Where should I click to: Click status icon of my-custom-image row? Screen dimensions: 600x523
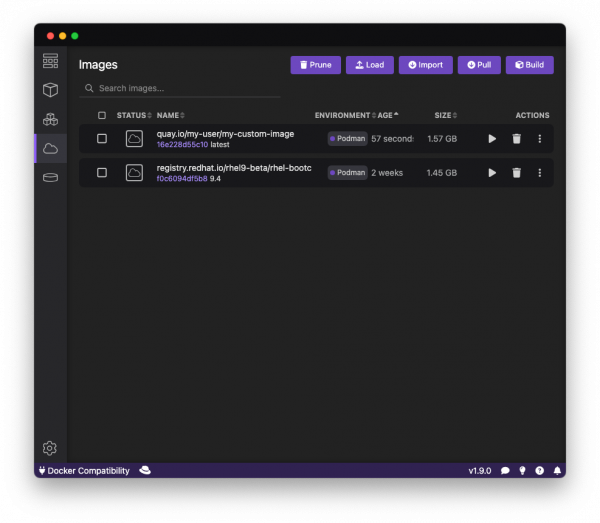click(134, 138)
